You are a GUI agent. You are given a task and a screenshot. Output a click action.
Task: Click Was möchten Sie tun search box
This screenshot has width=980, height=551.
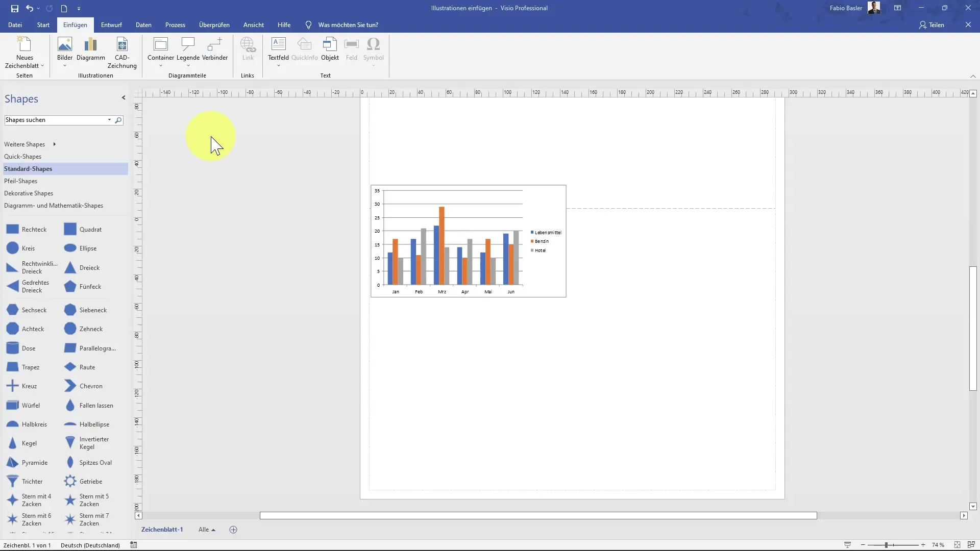tap(348, 24)
